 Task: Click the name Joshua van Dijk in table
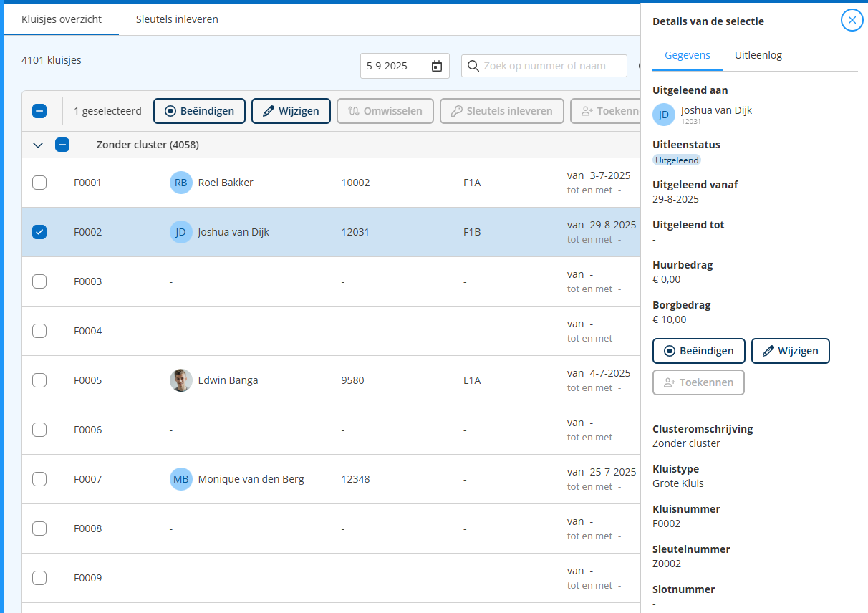pos(233,232)
